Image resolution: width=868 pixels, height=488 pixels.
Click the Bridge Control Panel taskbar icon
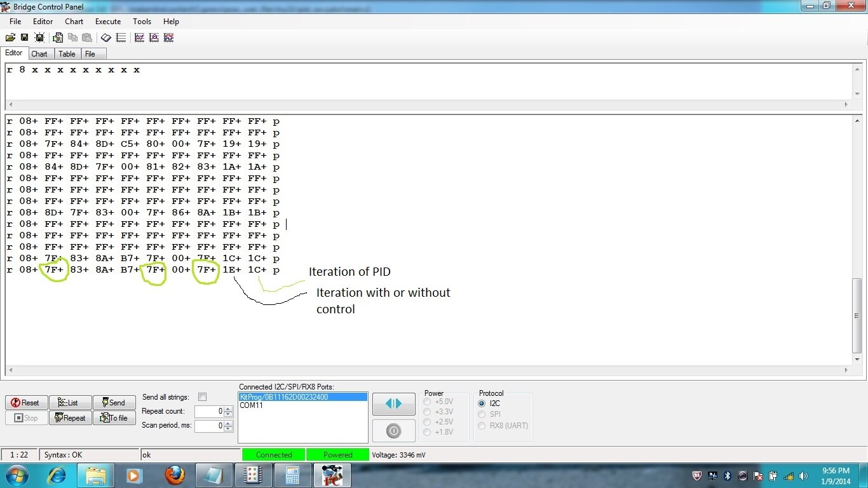[x=332, y=475]
